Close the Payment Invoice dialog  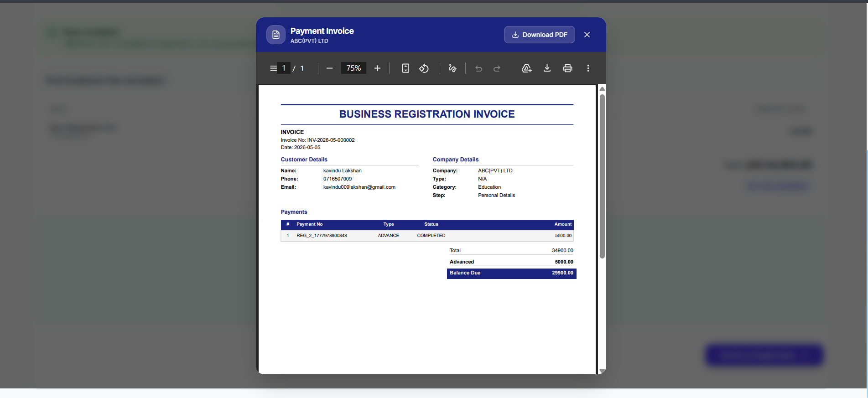[587, 35]
